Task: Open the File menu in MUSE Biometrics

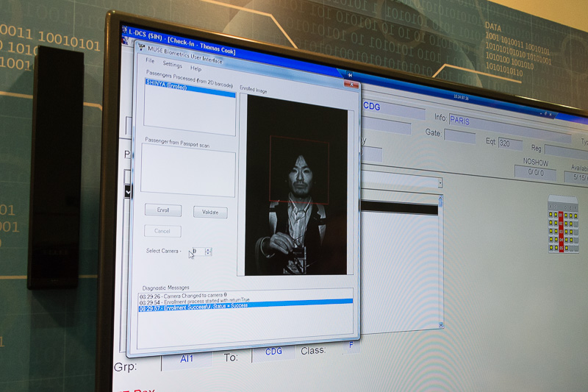Action: click(150, 60)
